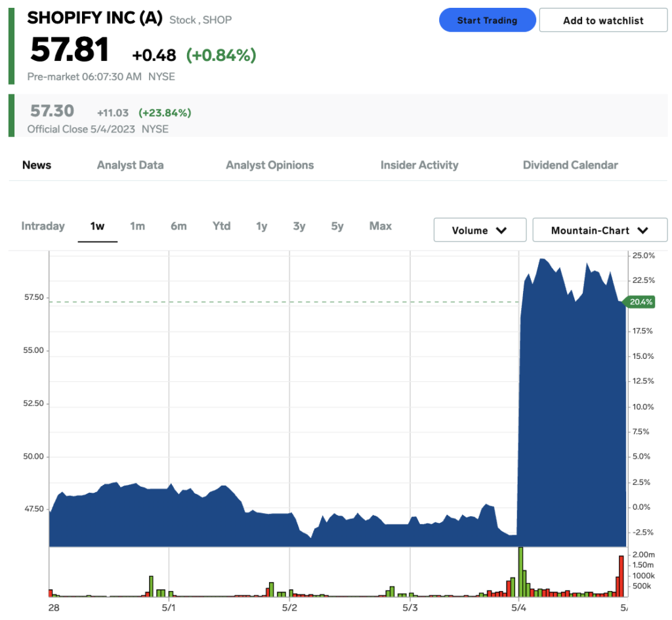Viewport: 672px width, 620px height.
Task: Click the -2.5% percent axis label
Action: tap(643, 532)
